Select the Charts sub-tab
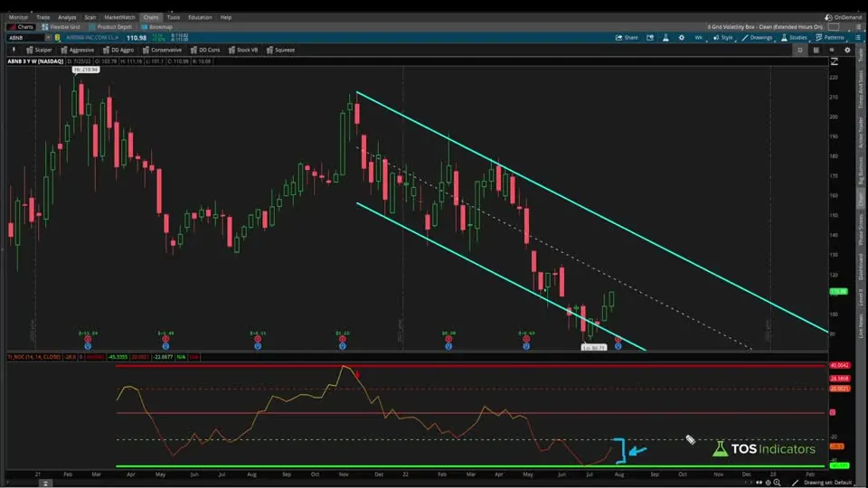The image size is (868, 488). click(x=22, y=26)
